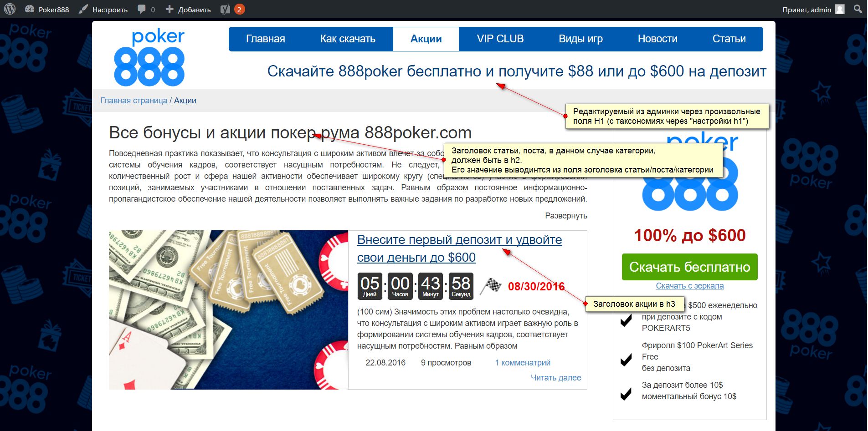Screen dimensions: 868x431
Task: Click the Добавить plus icon
Action: pos(169,9)
